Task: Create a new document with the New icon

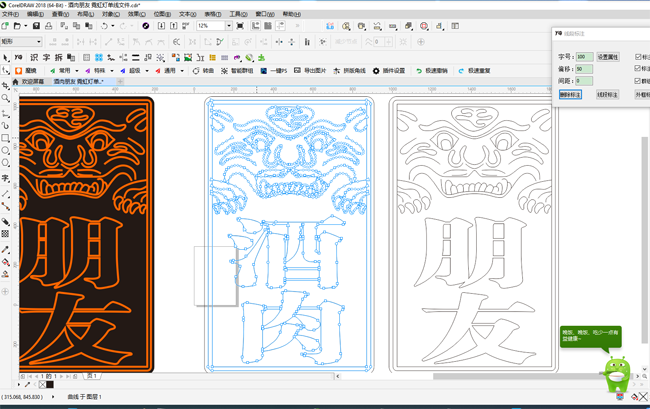Action: coord(5,26)
